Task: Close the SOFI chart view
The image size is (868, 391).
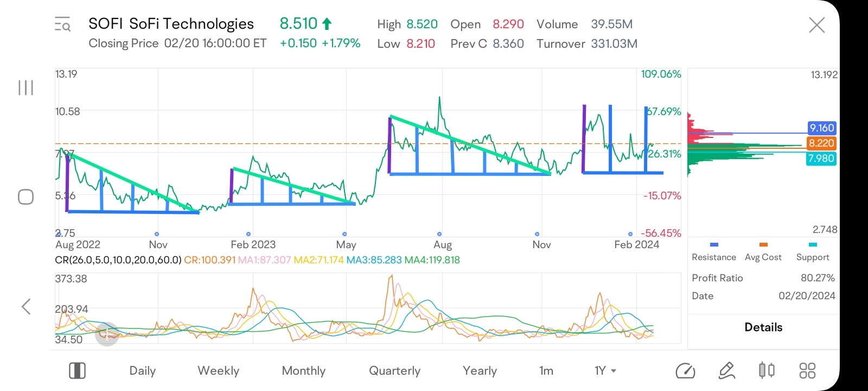Action: click(x=816, y=25)
